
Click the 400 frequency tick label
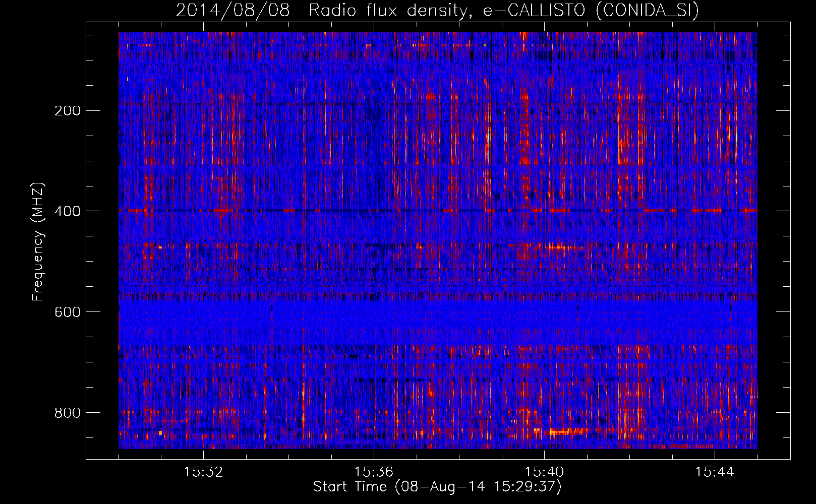point(68,211)
